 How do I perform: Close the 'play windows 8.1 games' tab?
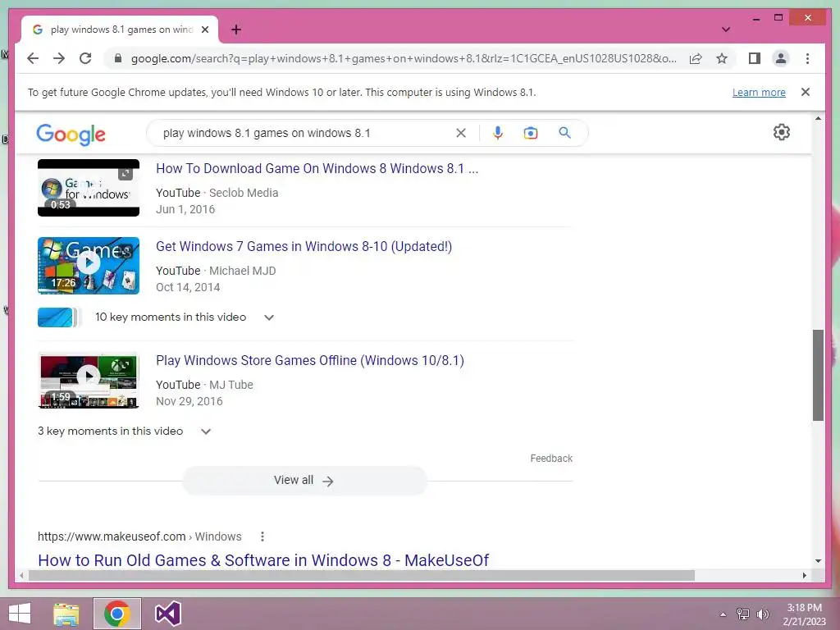point(204,30)
